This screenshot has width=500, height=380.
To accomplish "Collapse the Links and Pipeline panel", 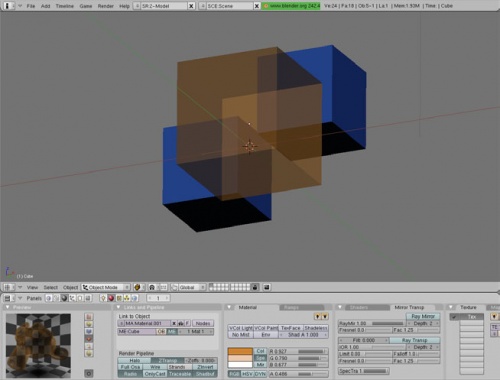I will pyautogui.click(x=118, y=307).
